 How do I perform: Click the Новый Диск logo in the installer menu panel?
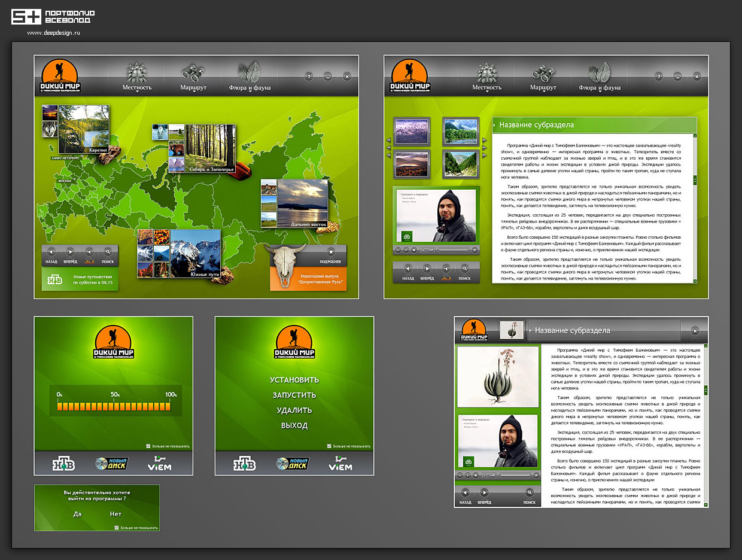coord(294,464)
